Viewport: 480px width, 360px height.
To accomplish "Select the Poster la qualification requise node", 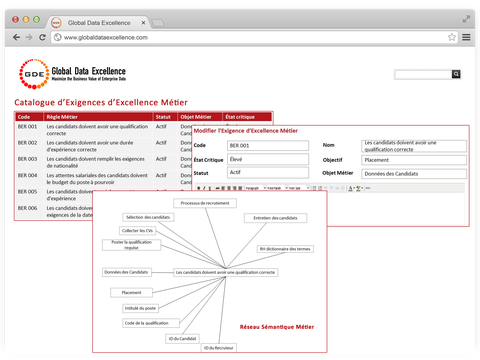I will [x=131, y=245].
